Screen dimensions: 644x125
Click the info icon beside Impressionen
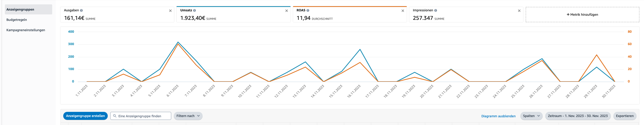coord(436,11)
